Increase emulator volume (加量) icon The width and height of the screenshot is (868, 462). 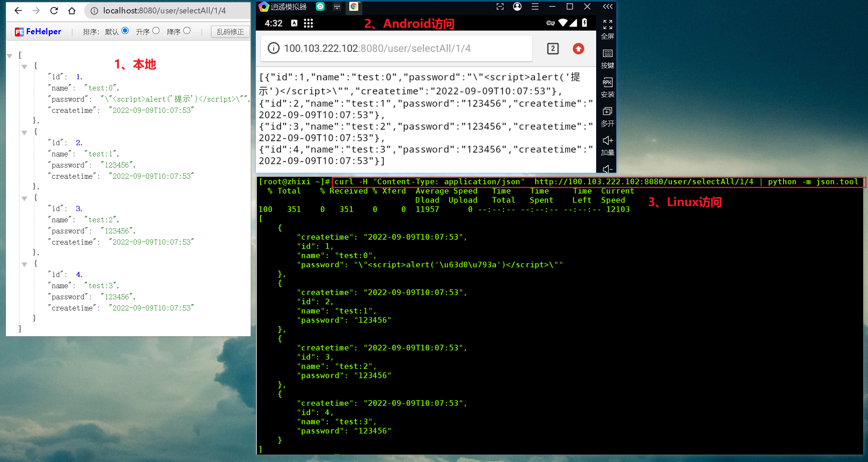[607, 141]
